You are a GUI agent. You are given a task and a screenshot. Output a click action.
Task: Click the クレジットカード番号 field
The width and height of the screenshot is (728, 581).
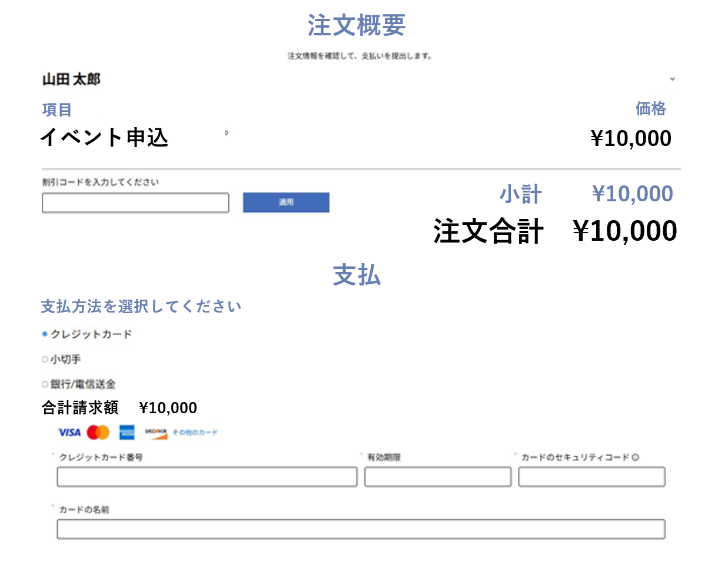(207, 477)
